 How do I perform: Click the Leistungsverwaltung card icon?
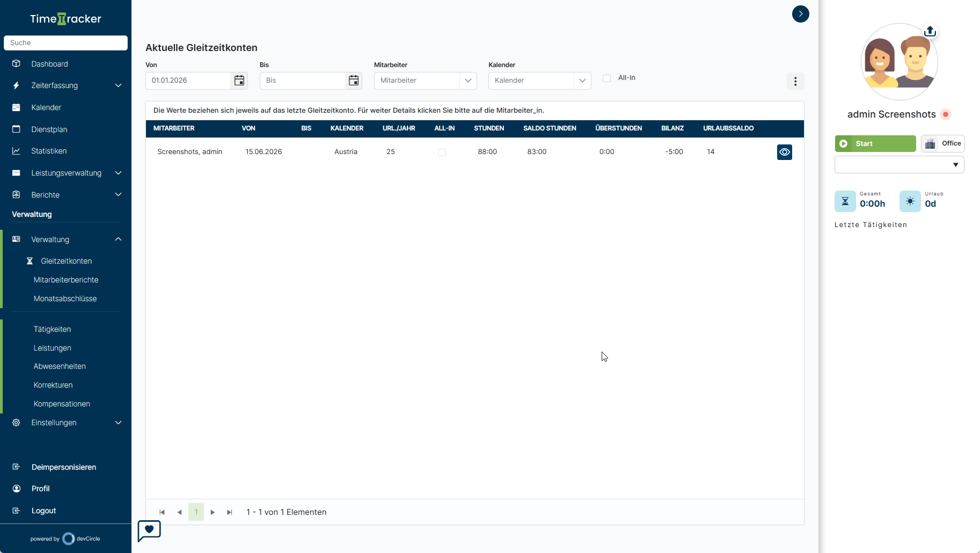(16, 173)
